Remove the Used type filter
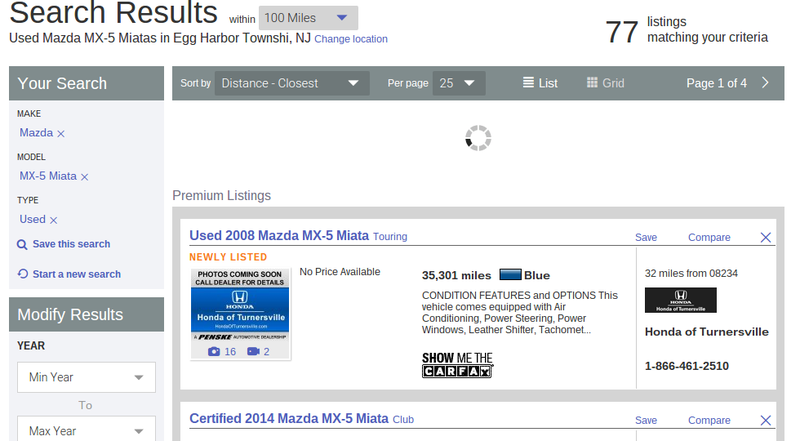 pyautogui.click(x=54, y=220)
